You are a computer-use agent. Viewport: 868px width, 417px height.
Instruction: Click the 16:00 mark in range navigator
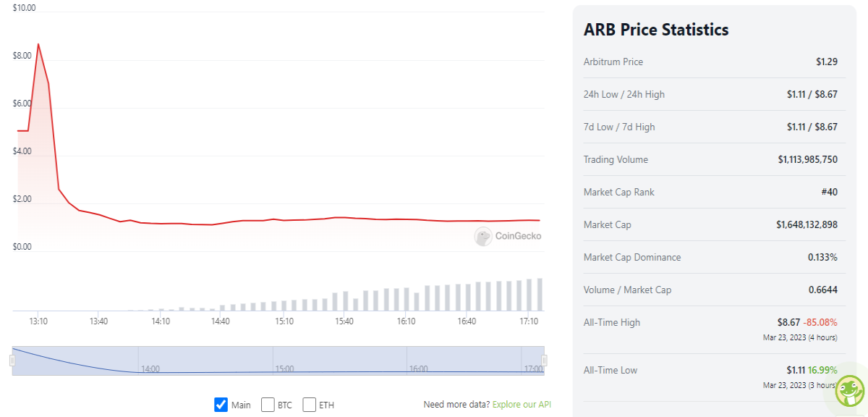tap(418, 368)
